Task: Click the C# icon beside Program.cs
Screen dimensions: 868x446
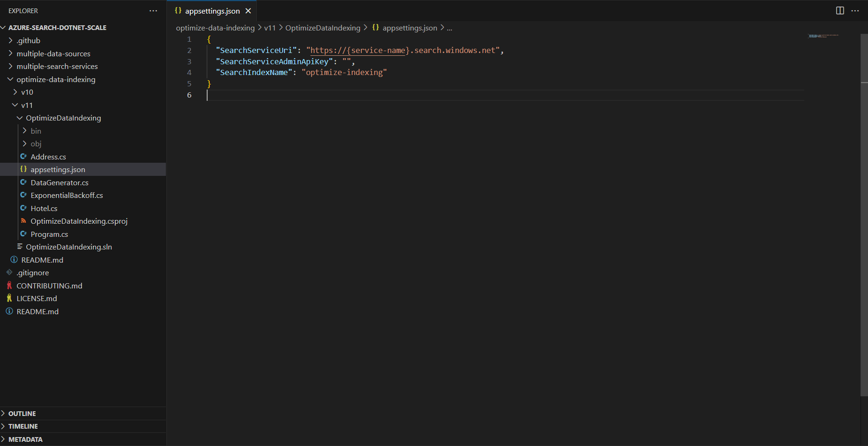Action: coord(24,234)
